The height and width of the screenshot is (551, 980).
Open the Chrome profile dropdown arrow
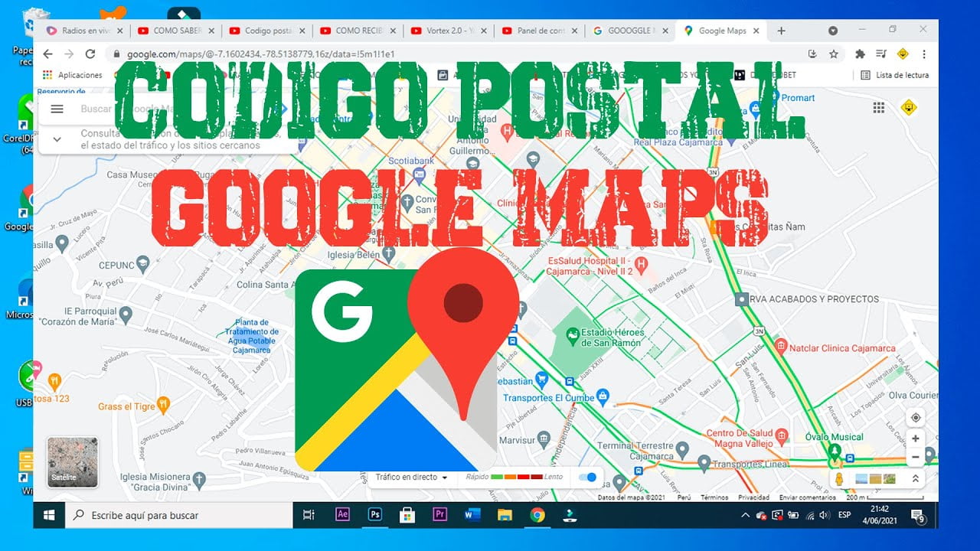[x=833, y=31]
